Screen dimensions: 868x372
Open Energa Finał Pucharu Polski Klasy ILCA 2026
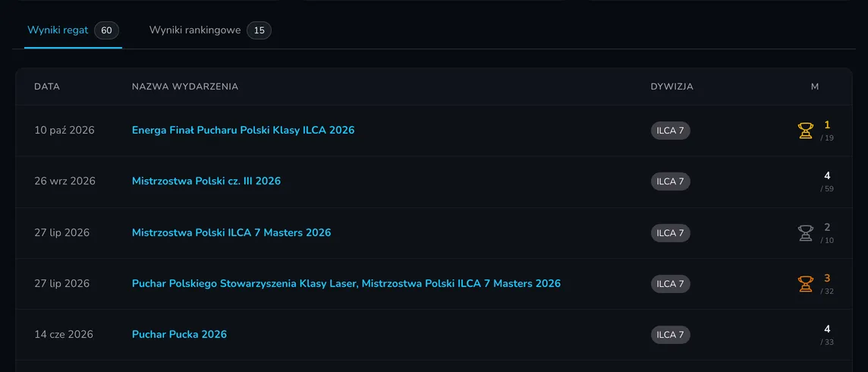(243, 130)
